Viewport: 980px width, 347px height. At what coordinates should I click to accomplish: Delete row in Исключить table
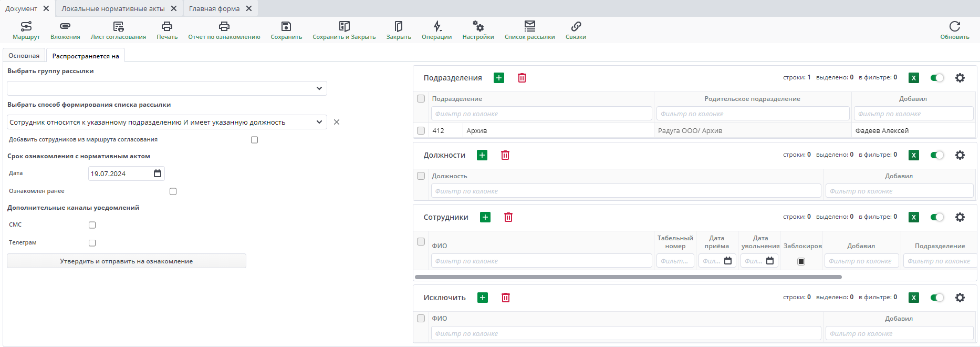[506, 298]
